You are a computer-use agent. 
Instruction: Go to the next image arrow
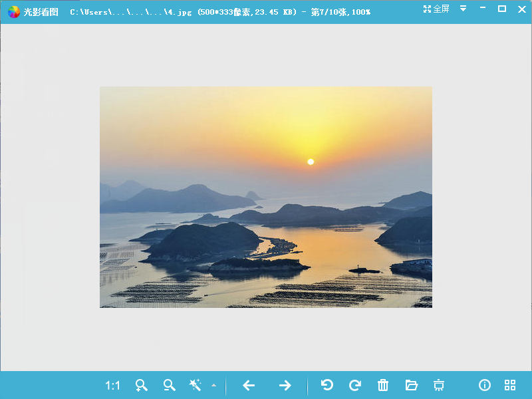point(285,386)
